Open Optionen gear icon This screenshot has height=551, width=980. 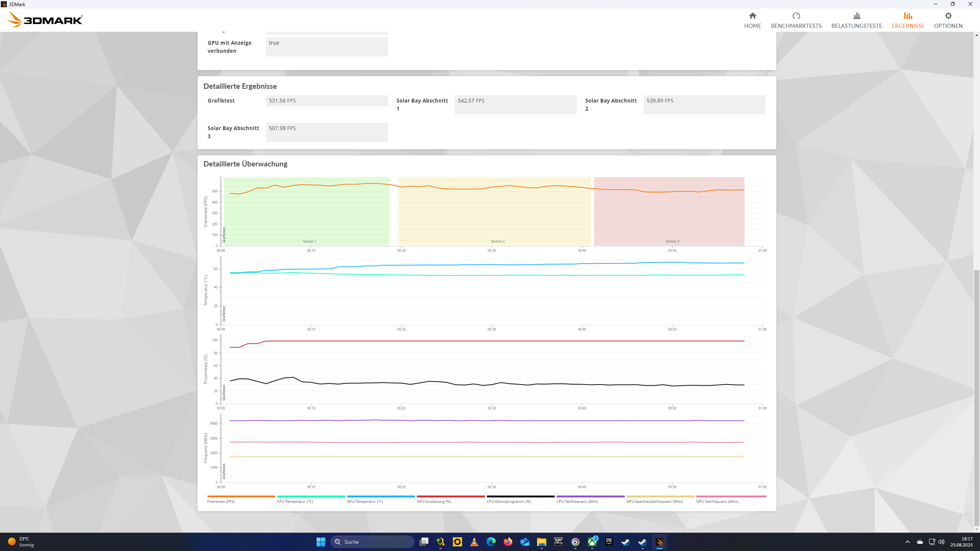pos(948,16)
